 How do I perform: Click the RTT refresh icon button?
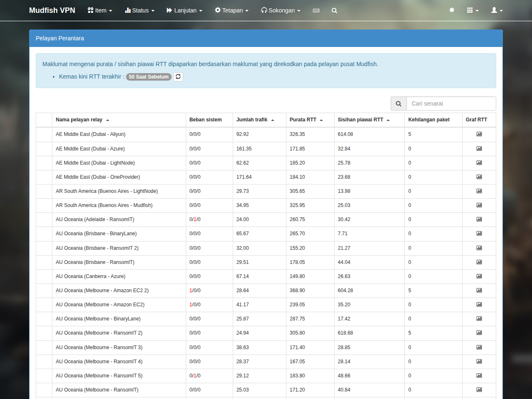[x=178, y=77]
